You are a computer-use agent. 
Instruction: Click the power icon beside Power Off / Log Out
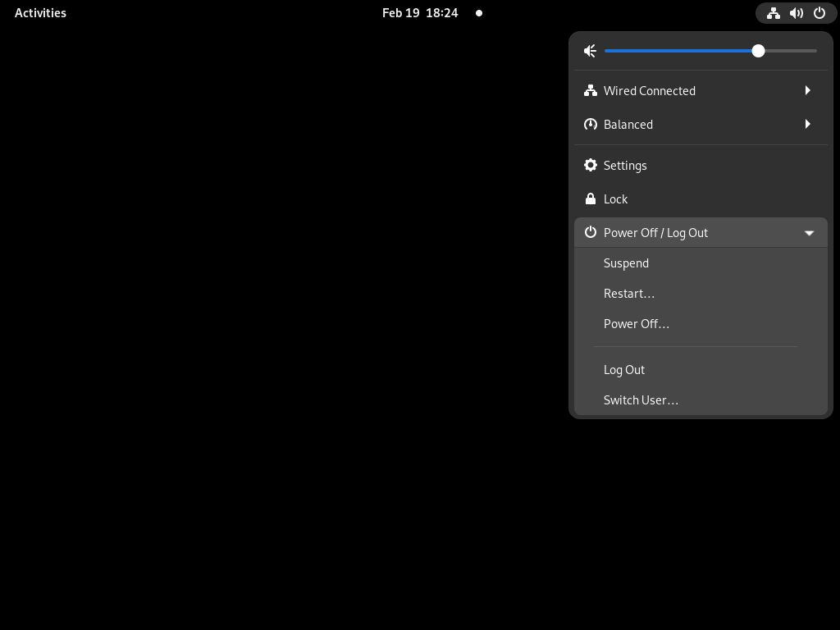click(591, 232)
